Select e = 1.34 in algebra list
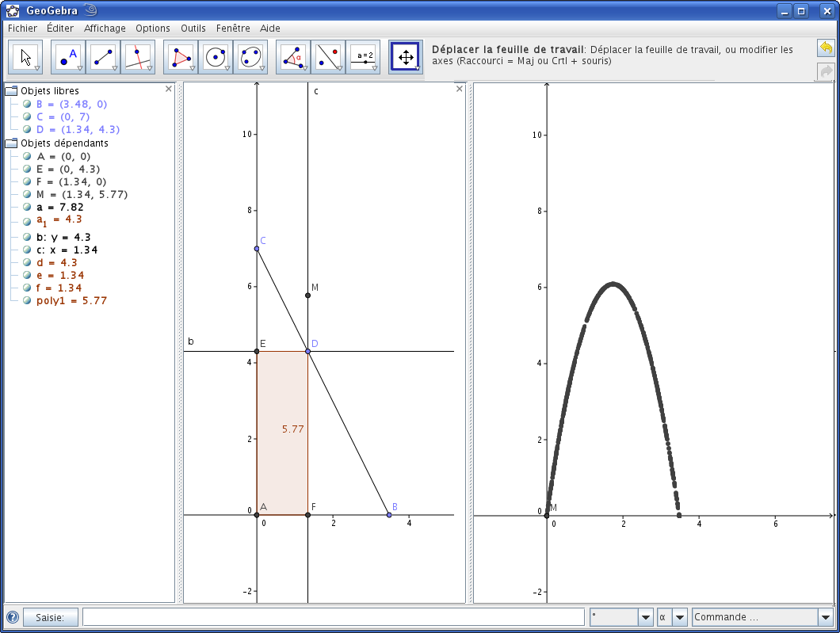840x633 pixels. click(60, 275)
